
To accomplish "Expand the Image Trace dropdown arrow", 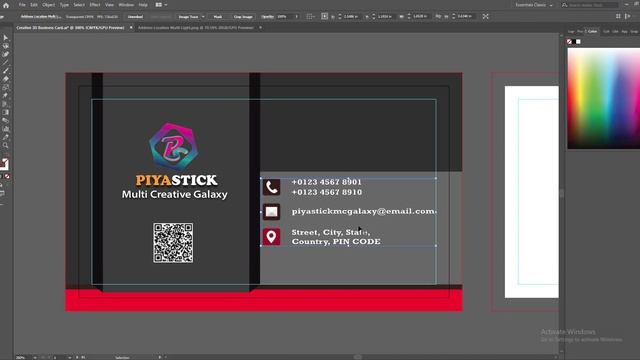I will click(x=203, y=17).
